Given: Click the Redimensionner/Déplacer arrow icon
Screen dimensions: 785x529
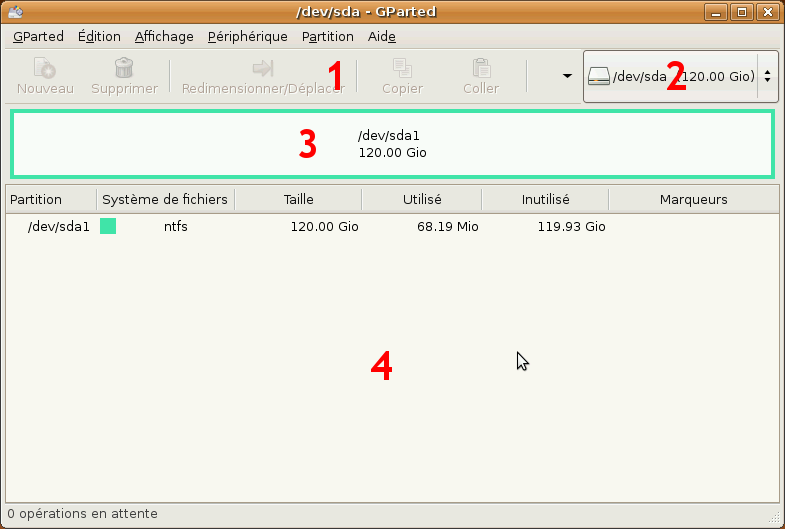Looking at the screenshot, I should 263,68.
